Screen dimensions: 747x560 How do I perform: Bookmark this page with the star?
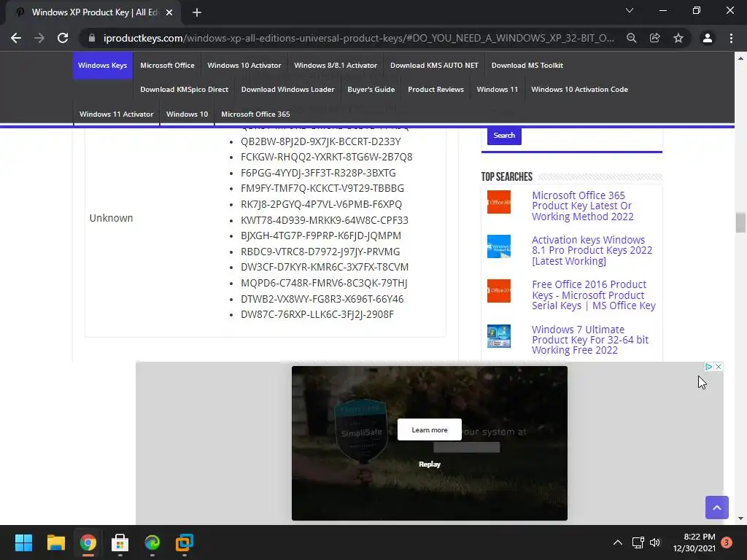point(678,38)
